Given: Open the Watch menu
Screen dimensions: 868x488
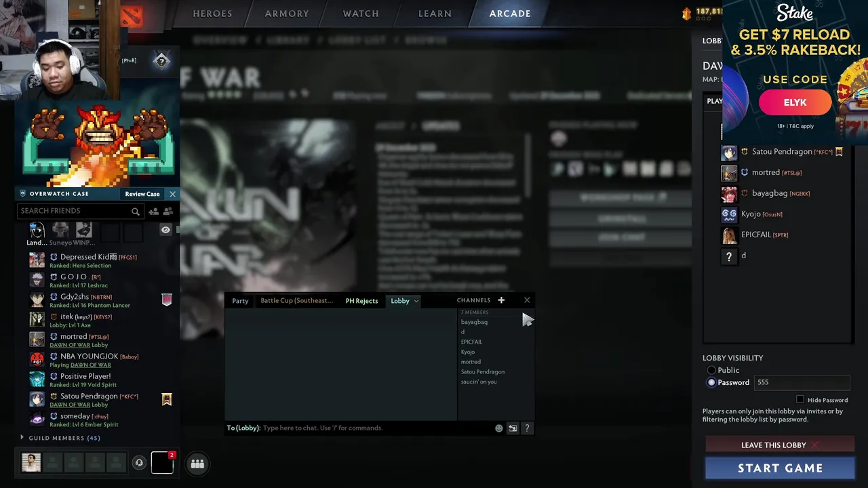Looking at the screenshot, I should point(361,14).
